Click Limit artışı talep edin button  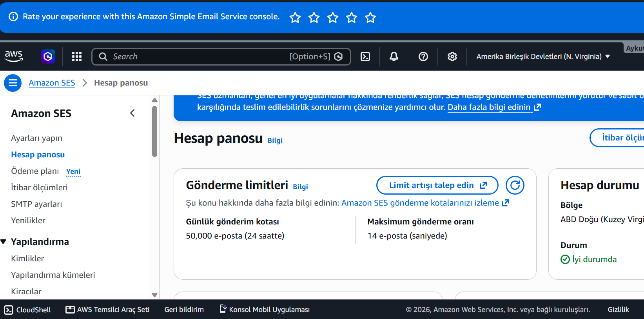tap(437, 185)
